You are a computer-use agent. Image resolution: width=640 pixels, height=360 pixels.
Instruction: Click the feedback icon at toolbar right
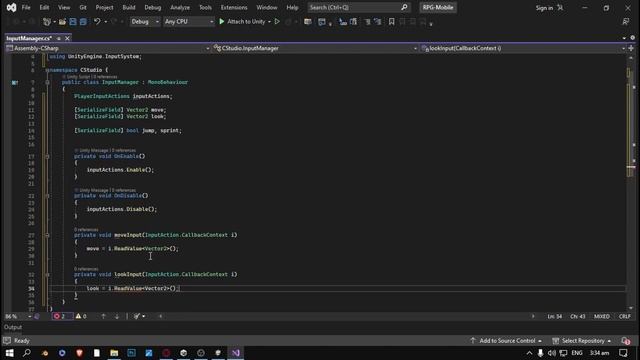click(626, 22)
